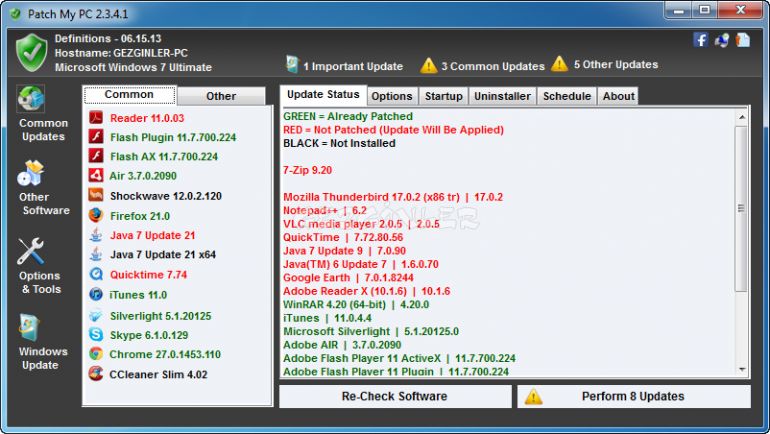Click the Mozilla Thunderbird 17.0.2 line
Image resolution: width=770 pixels, height=434 pixels.
click(x=393, y=197)
